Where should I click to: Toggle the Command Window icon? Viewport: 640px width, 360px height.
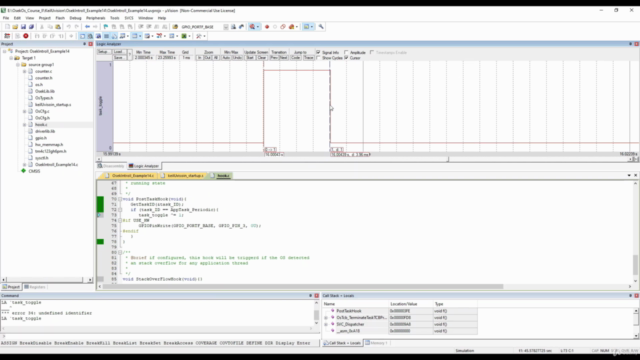[82, 36]
